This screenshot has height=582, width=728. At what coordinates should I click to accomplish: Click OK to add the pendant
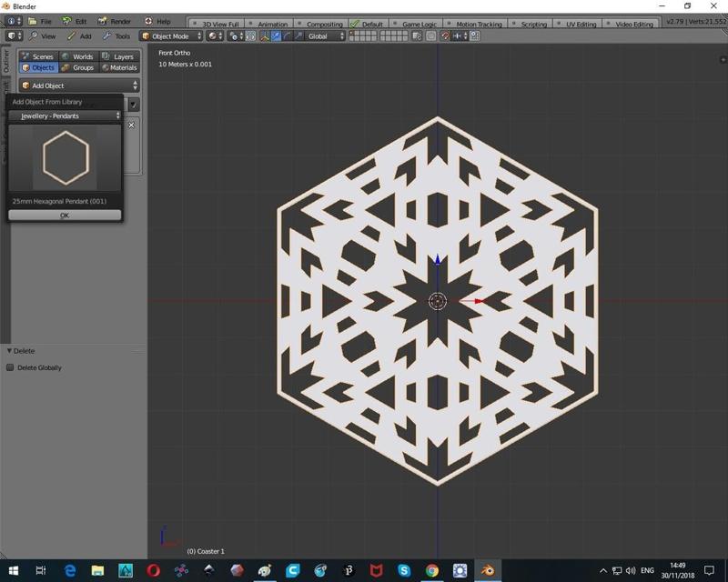(65, 216)
